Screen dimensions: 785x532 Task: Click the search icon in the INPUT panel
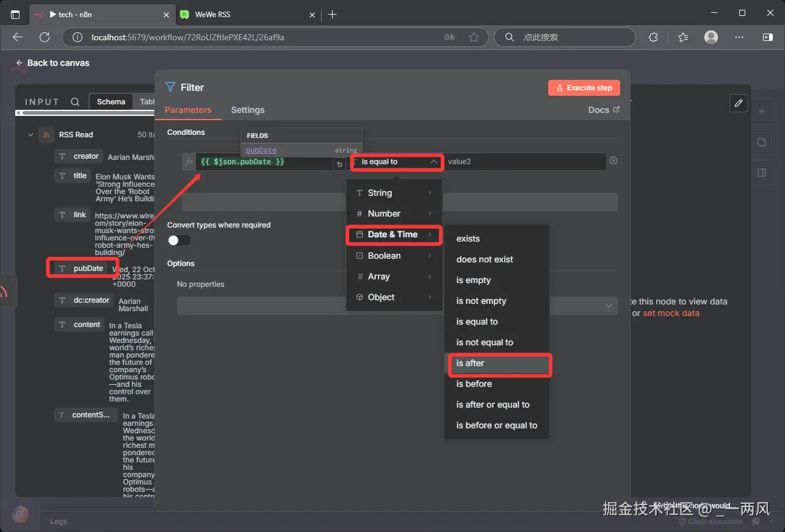coord(75,102)
